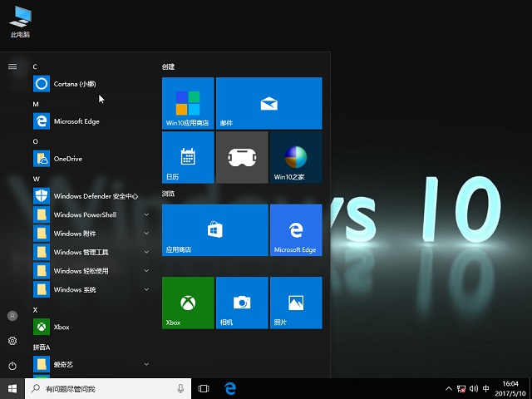Screen dimensions: 532x399
Task: Click the user account icon
Action: point(12,316)
